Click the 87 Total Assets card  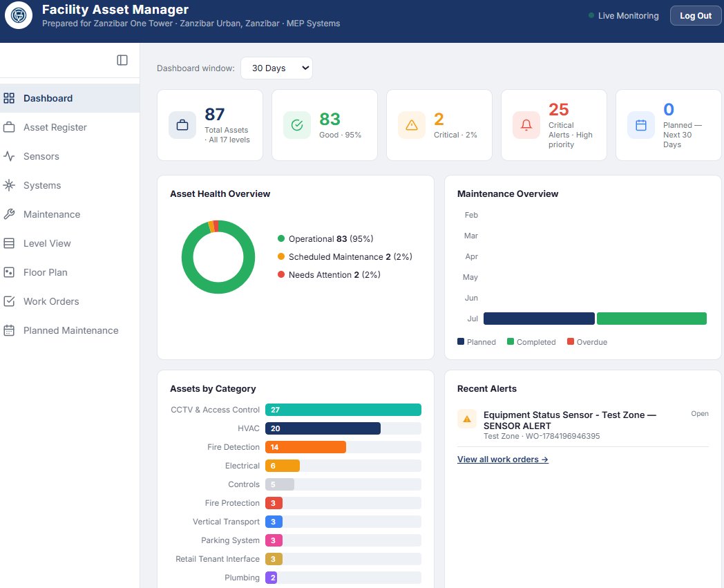210,125
